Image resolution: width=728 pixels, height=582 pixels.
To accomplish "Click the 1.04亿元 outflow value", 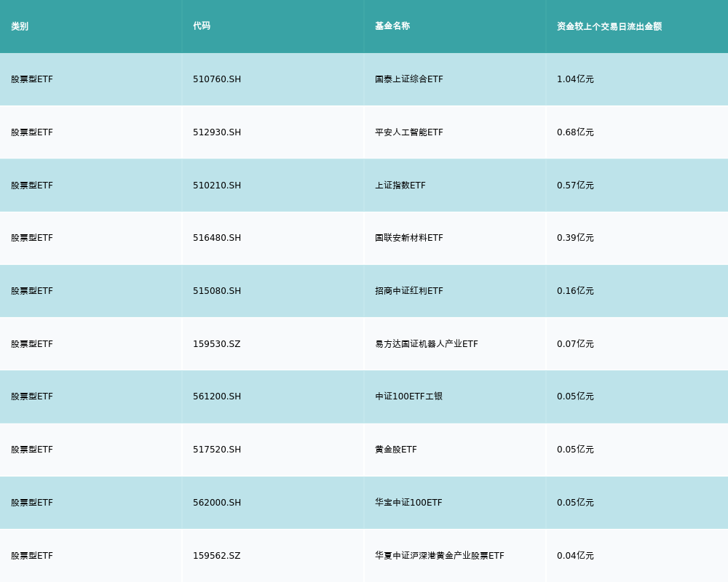I will tap(575, 79).
